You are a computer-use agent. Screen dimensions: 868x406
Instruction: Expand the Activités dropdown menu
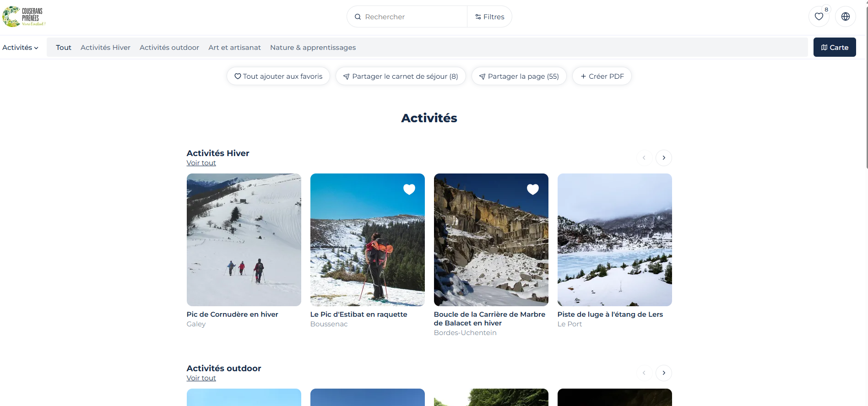[20, 48]
